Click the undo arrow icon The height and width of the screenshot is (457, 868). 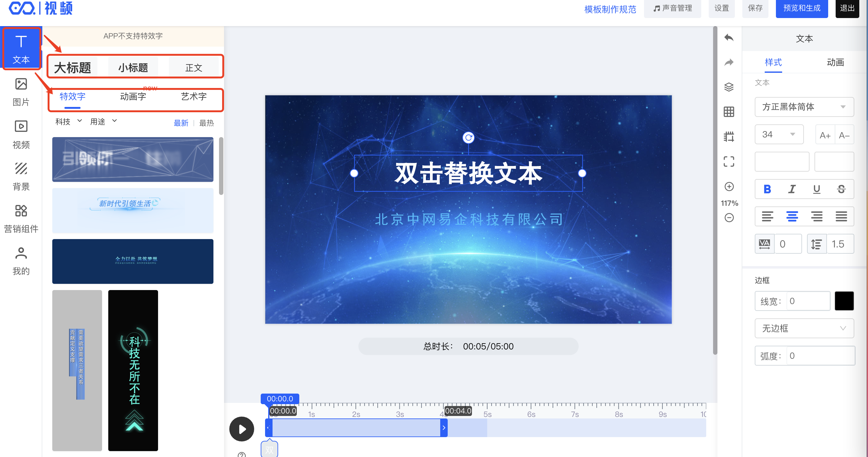pyautogui.click(x=729, y=38)
